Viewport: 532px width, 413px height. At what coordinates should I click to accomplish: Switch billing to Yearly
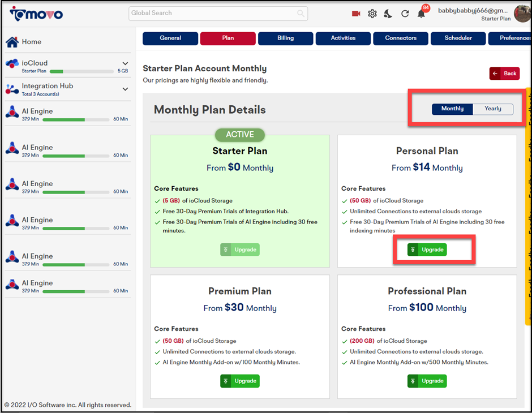pyautogui.click(x=492, y=109)
